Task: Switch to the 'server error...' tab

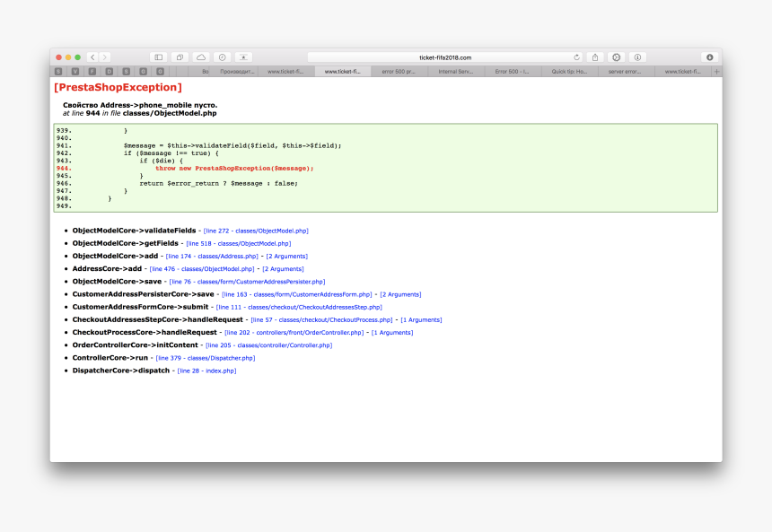Action: [626, 72]
